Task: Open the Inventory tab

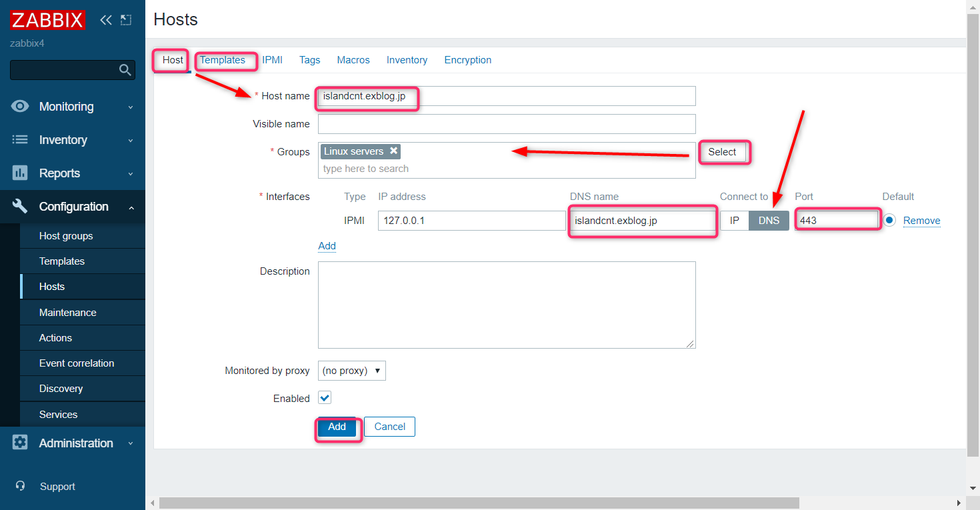Action: click(x=407, y=60)
